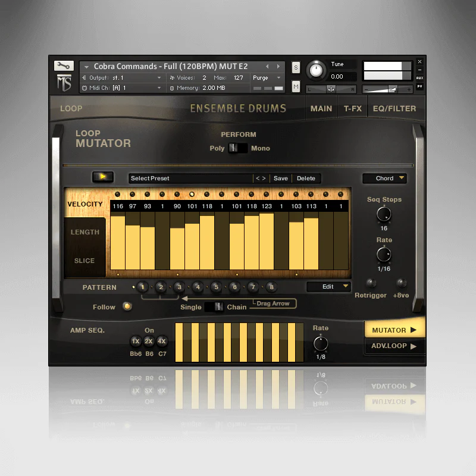Save the current preset
Screen dimensions: 476x476
click(280, 178)
